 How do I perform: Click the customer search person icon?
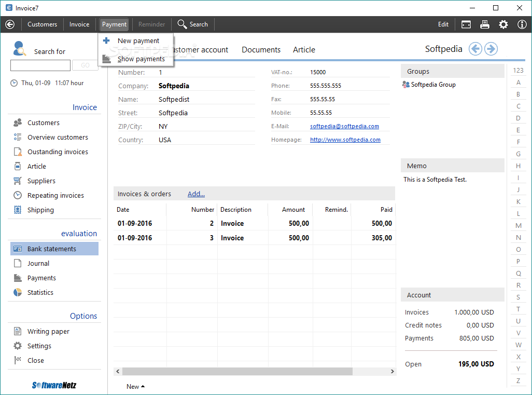(x=19, y=48)
